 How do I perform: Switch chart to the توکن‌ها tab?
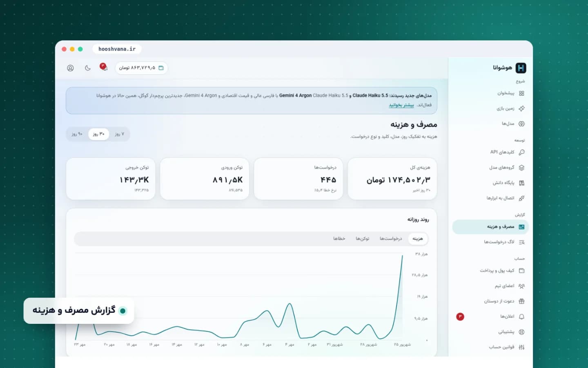tap(362, 238)
